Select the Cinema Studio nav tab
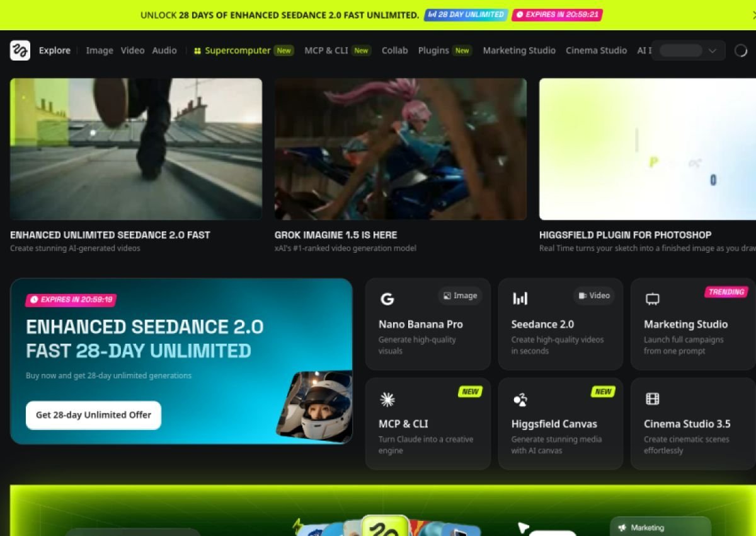 point(596,50)
